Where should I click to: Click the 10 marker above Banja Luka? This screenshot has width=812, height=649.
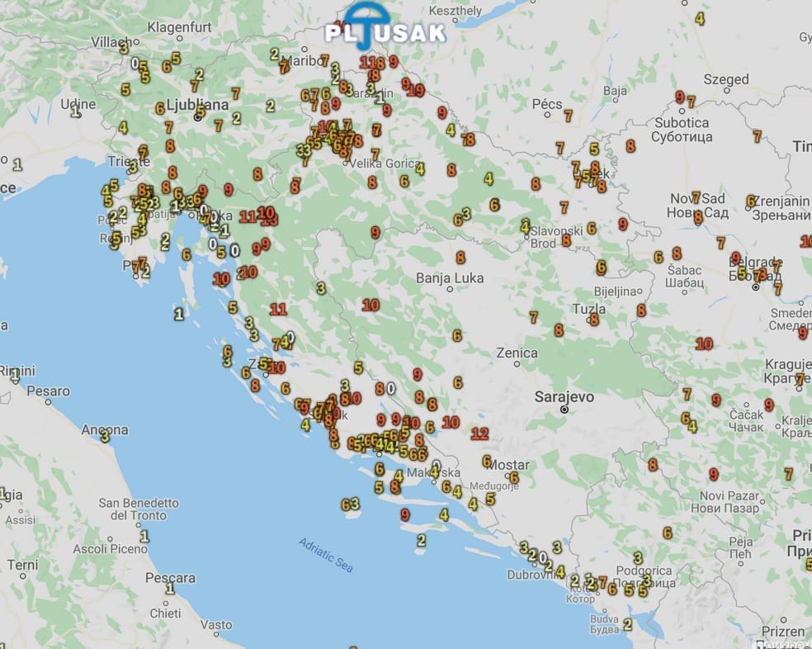[371, 305]
